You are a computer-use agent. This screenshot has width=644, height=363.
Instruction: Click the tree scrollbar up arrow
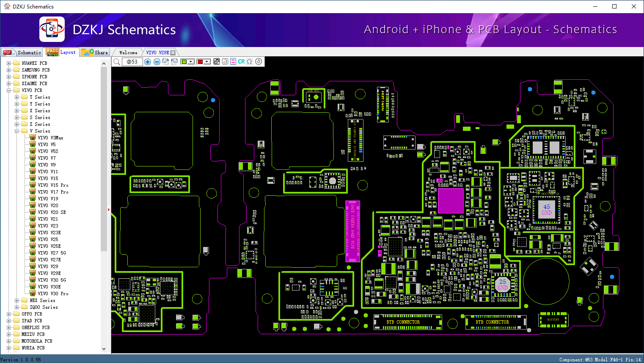pos(104,64)
